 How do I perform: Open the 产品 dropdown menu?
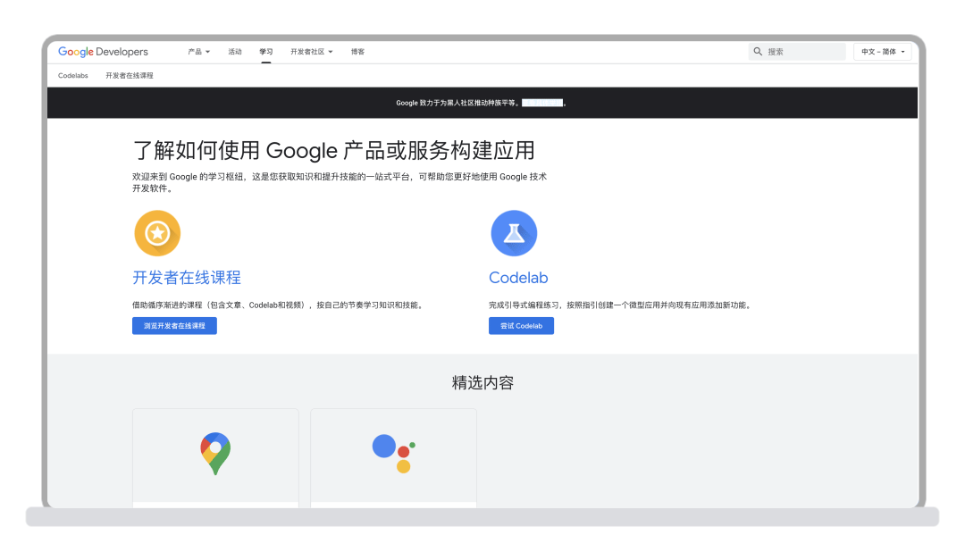click(197, 51)
